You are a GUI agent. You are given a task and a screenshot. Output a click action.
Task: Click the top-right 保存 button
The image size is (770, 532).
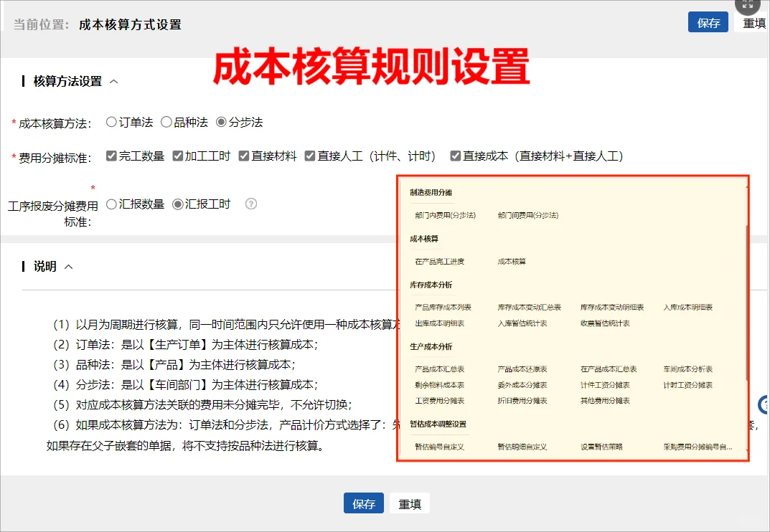tap(708, 22)
